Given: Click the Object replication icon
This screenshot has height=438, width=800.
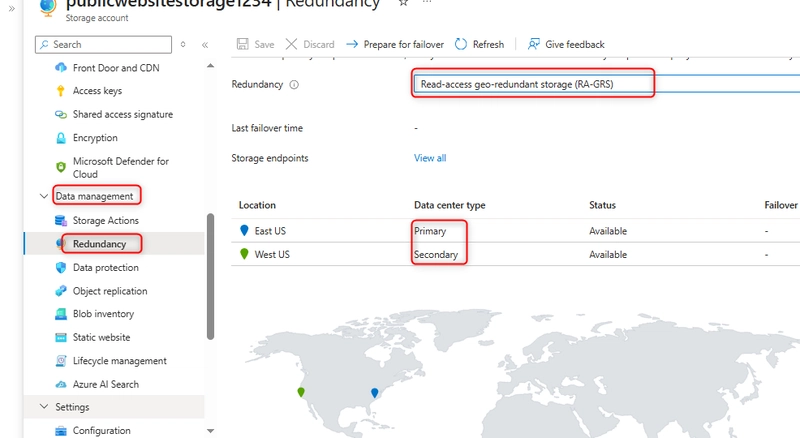Looking at the screenshot, I should [61, 291].
